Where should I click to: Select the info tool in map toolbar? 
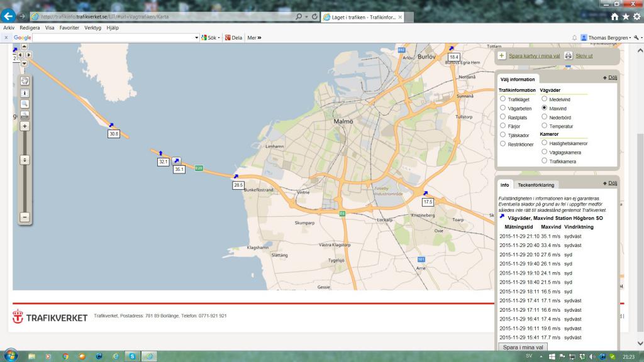[x=25, y=93]
